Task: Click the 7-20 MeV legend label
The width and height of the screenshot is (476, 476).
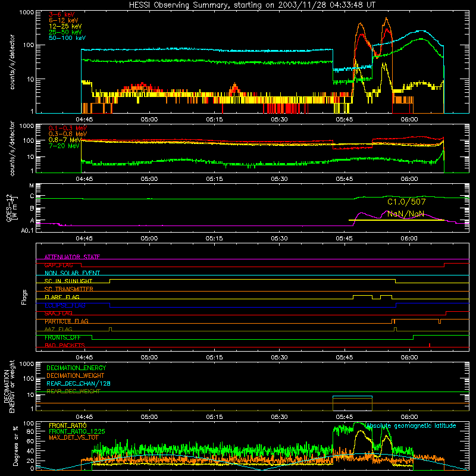Action: pyautogui.click(x=64, y=146)
